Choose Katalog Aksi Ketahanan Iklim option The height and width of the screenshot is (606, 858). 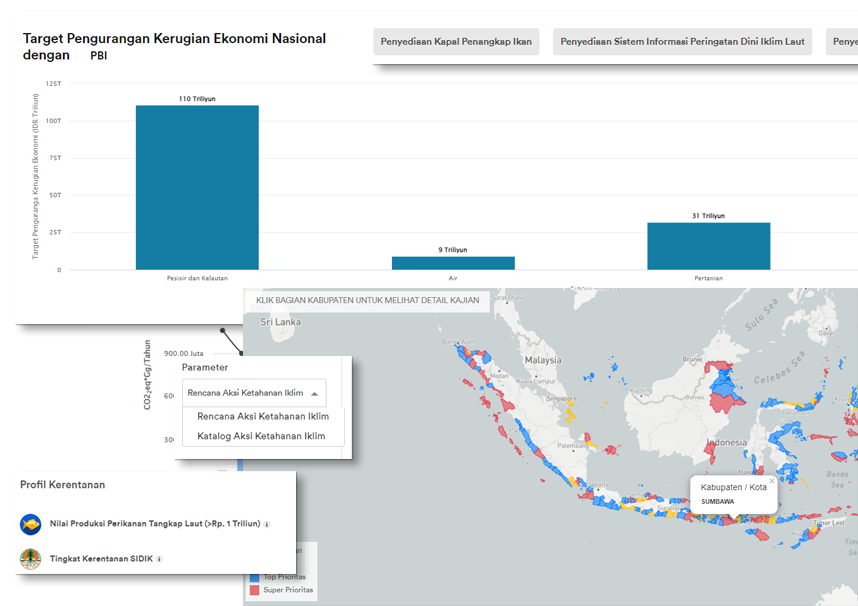[x=261, y=436]
